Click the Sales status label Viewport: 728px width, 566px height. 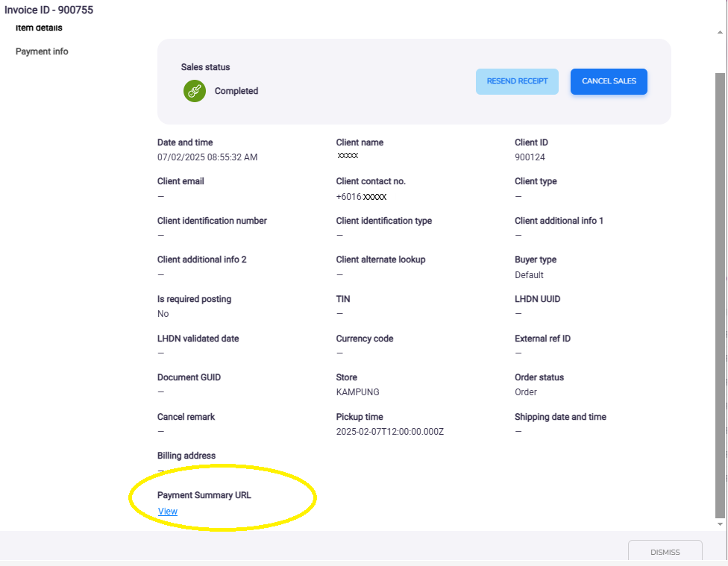tap(205, 66)
